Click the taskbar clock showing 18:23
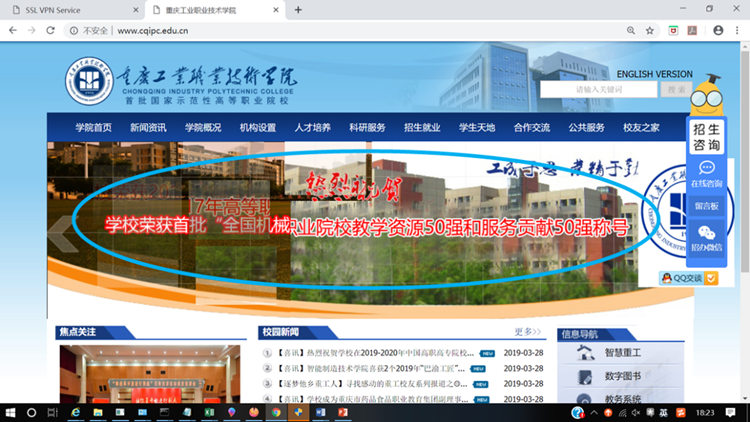The width and height of the screenshot is (750, 422). click(x=705, y=412)
